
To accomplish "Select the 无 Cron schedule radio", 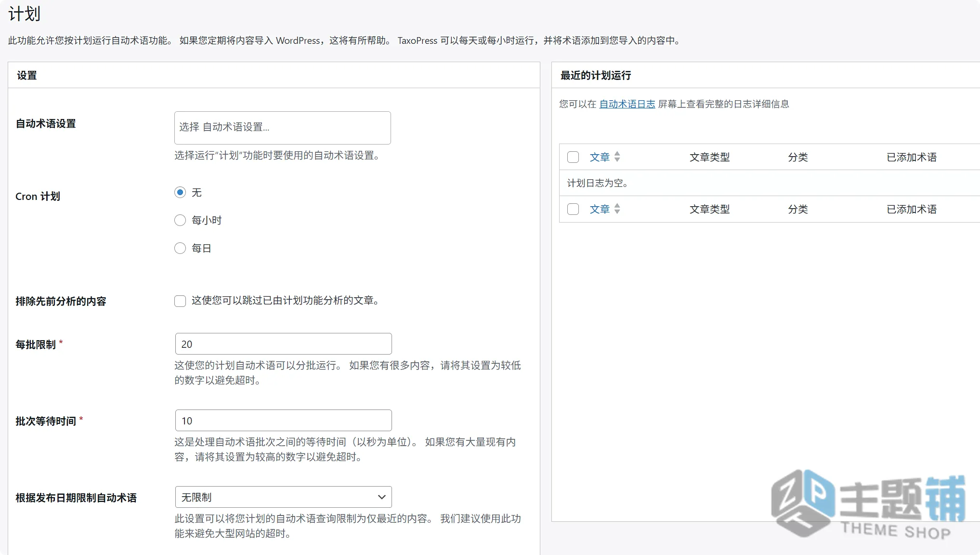I will click(180, 192).
